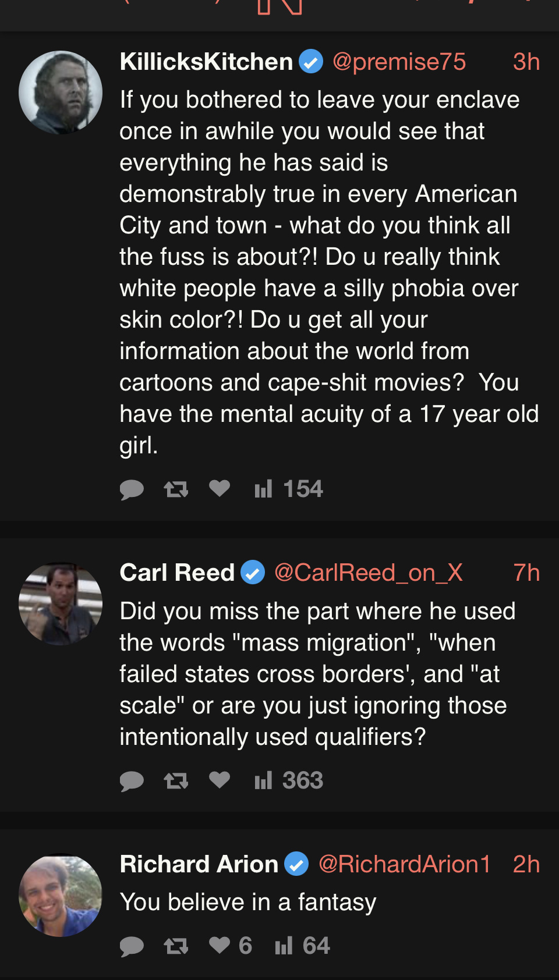Reply to Carl Reed's post

132,781
